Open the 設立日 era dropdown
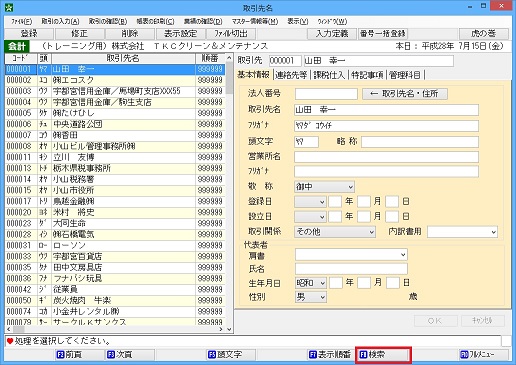The image size is (516, 365). click(x=310, y=217)
